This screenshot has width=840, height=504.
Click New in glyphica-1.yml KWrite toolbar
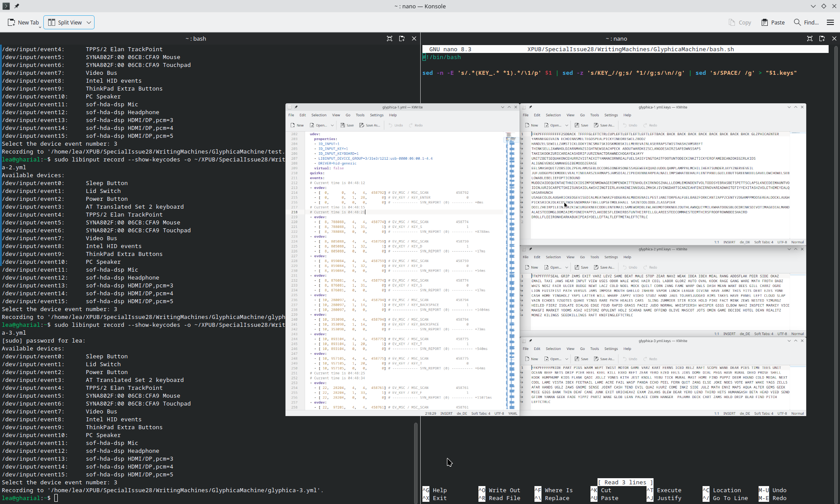(x=297, y=125)
